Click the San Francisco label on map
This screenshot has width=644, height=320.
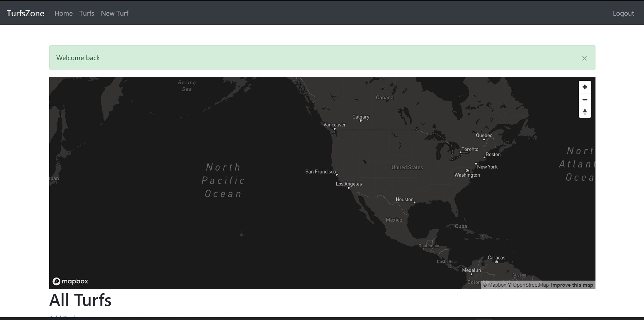tap(320, 172)
